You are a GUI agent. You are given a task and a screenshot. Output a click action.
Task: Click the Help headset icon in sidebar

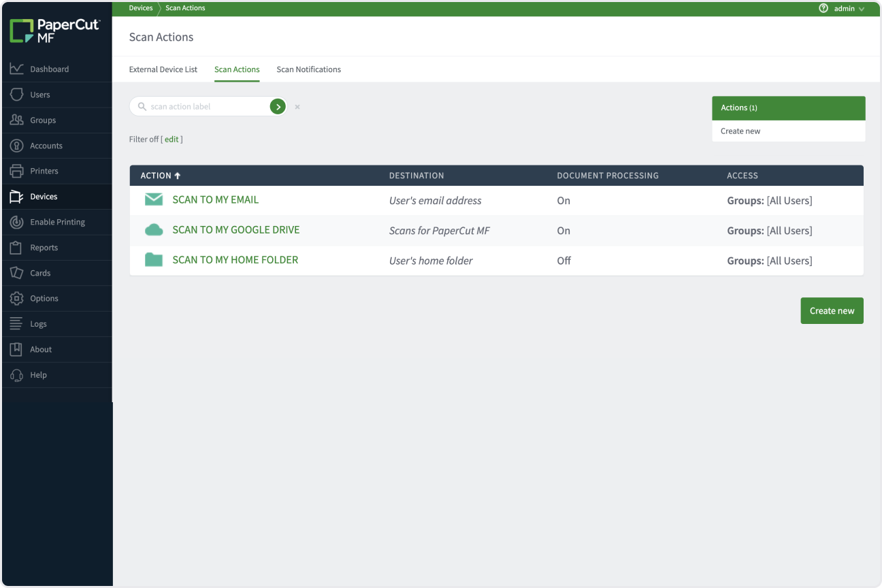coord(17,375)
